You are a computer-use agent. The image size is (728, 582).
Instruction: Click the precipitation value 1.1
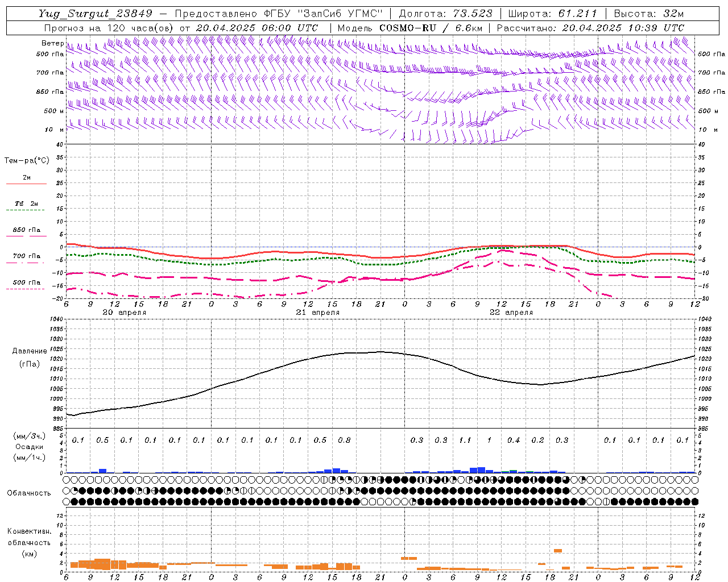tap(465, 440)
